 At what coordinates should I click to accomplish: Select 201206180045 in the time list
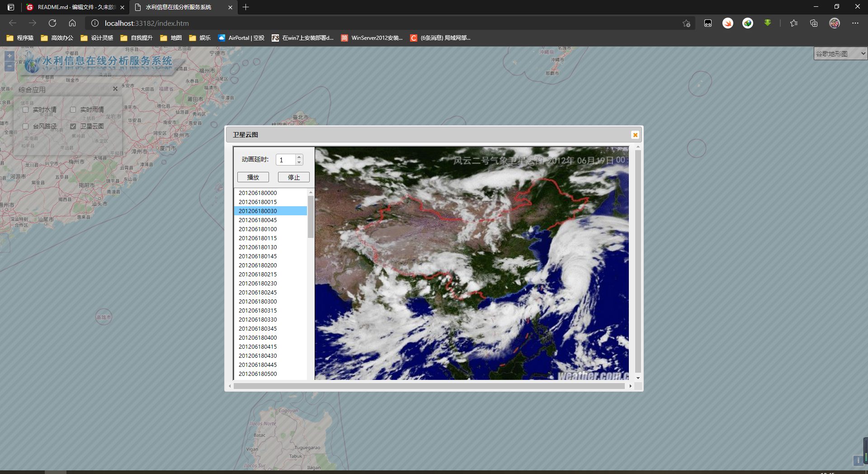click(x=270, y=220)
